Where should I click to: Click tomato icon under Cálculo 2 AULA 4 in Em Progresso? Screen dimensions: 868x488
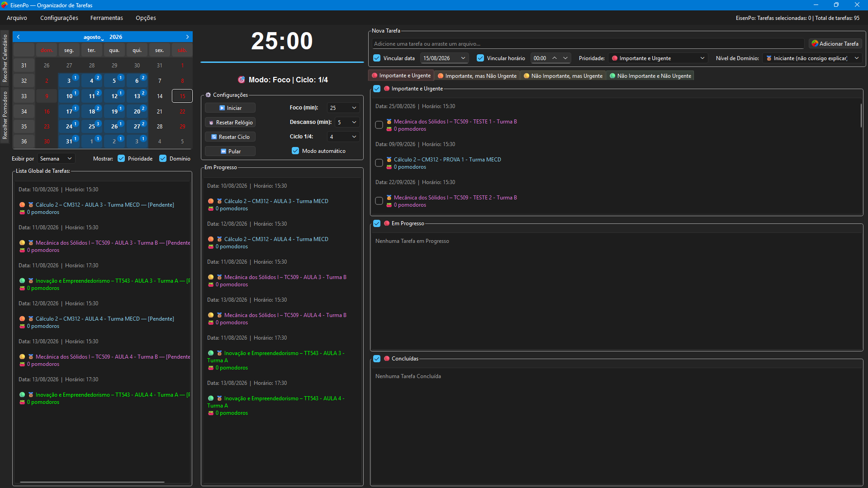tap(211, 246)
